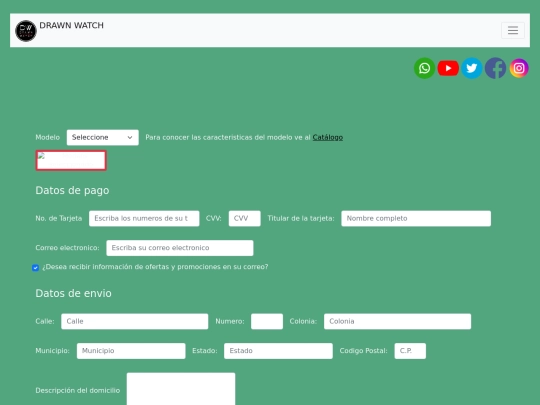Focus the Estado field
This screenshot has width=540, height=405.
point(278,351)
